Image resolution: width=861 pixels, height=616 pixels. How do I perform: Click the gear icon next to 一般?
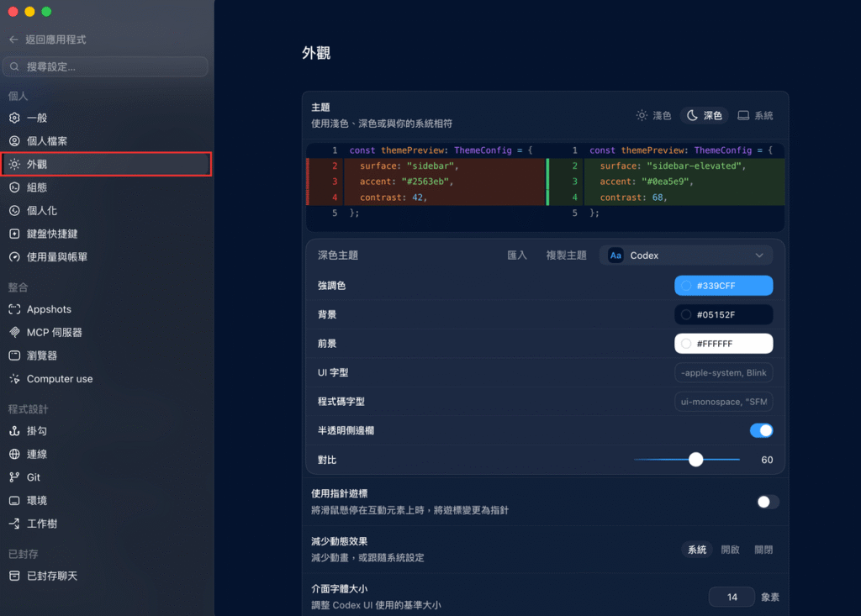(x=15, y=118)
